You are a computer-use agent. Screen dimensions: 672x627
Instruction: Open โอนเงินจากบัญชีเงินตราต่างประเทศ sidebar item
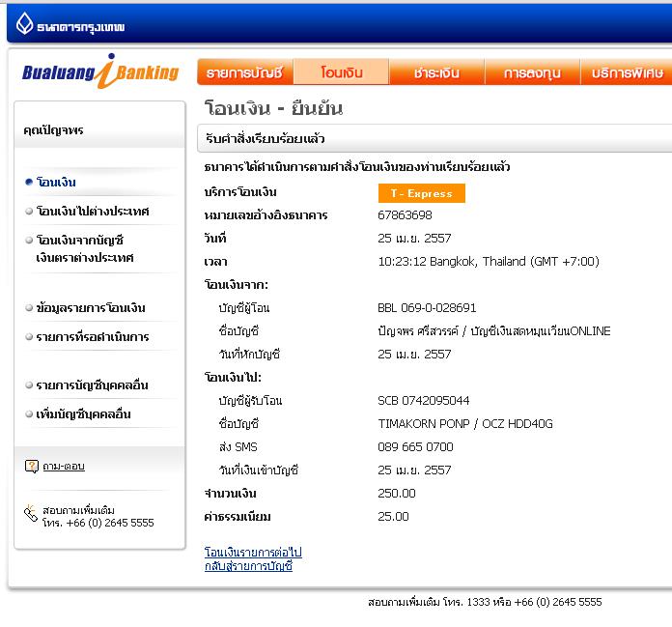point(85,248)
